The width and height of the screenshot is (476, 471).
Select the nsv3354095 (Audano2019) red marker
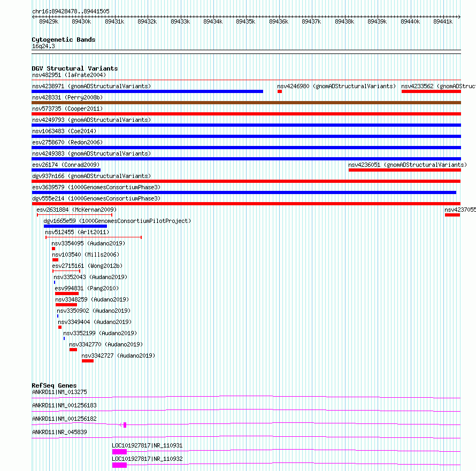[53, 249]
